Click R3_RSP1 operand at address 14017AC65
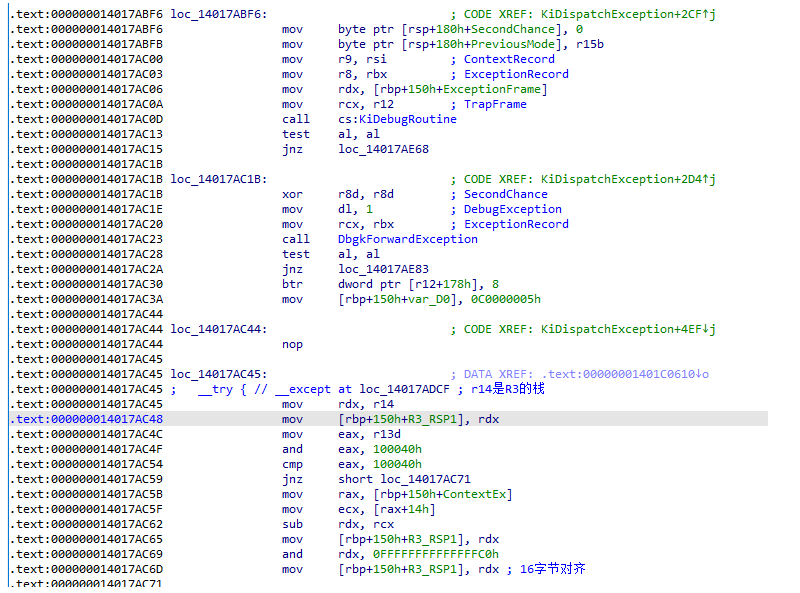Viewport: 800px width, 593px height. pyautogui.click(x=433, y=539)
